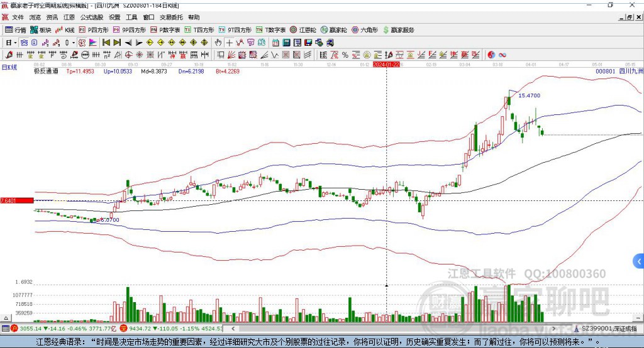This screenshot has height=348, width=644.
Task: Toggle the 权 price adjustment button
Action: click(82, 43)
